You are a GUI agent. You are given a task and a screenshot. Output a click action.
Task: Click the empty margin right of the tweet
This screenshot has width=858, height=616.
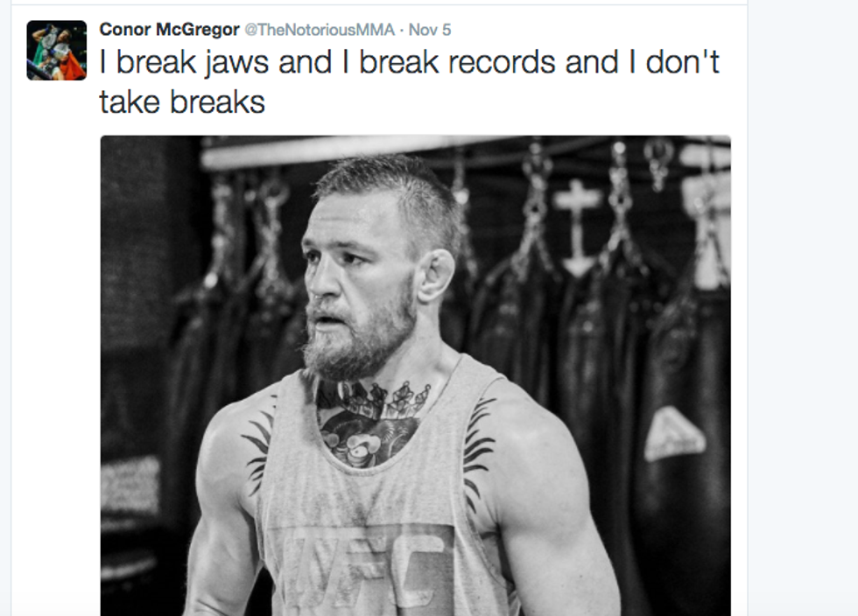(x=803, y=308)
